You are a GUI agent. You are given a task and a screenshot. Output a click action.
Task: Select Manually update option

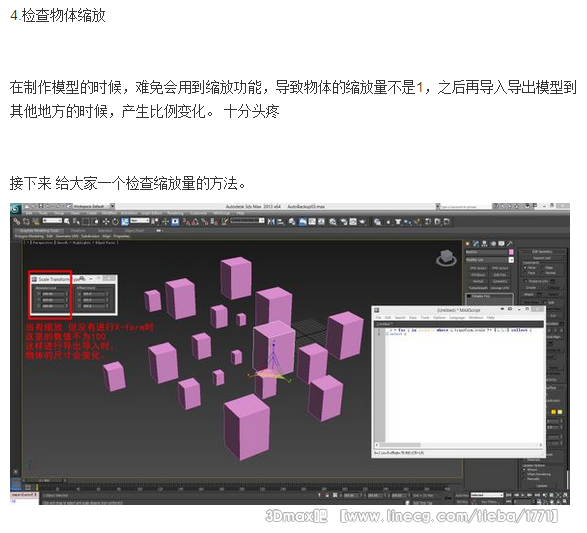coord(524,479)
